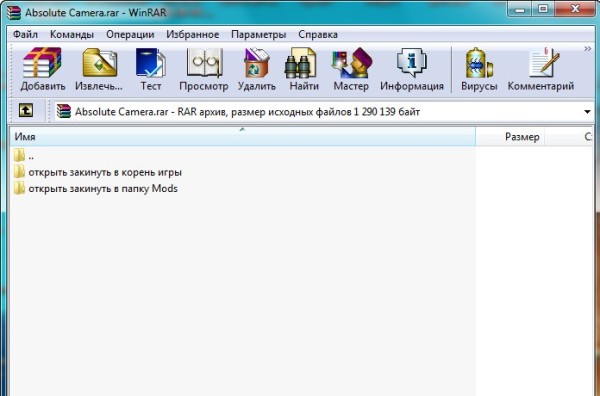Click the archive path text in address bar
Image resolution: width=600 pixels, height=396 pixels.
click(x=247, y=112)
